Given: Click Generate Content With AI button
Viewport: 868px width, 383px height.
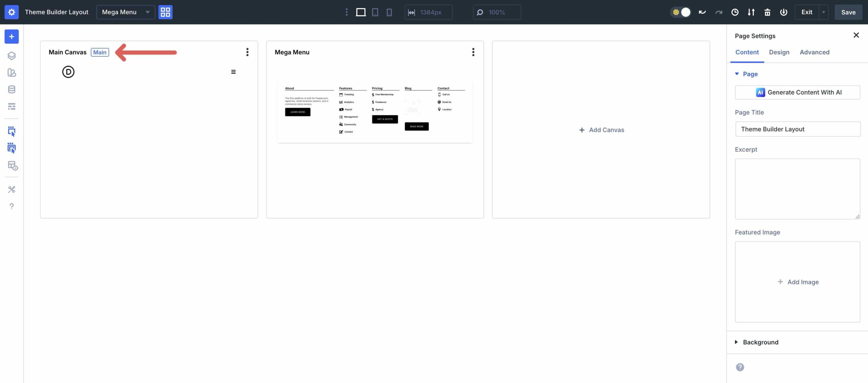Looking at the screenshot, I should [x=797, y=92].
